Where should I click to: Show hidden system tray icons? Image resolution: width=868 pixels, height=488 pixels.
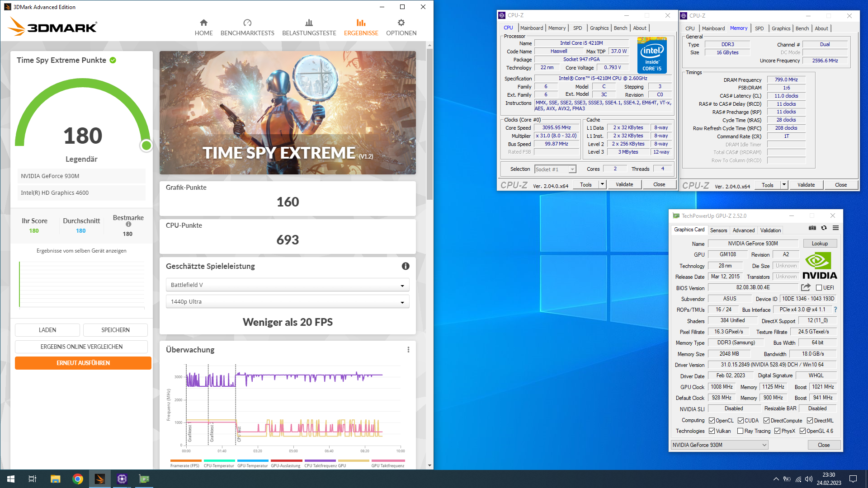click(x=776, y=479)
